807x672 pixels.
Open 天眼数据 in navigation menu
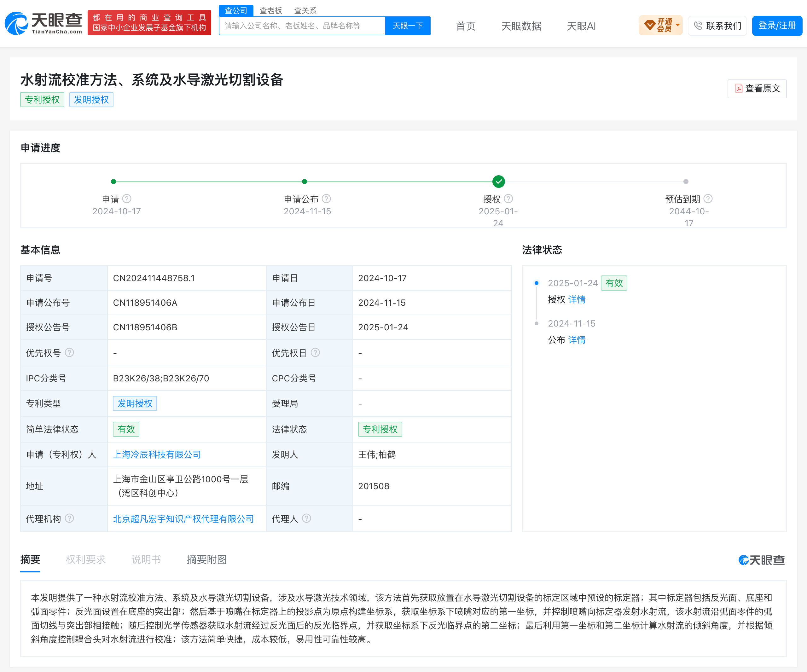(521, 26)
